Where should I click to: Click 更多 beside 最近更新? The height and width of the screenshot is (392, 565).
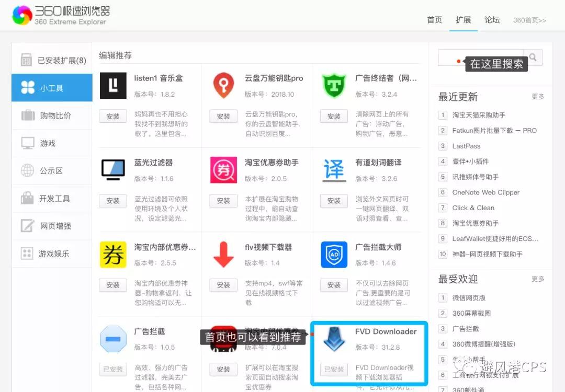tap(538, 97)
